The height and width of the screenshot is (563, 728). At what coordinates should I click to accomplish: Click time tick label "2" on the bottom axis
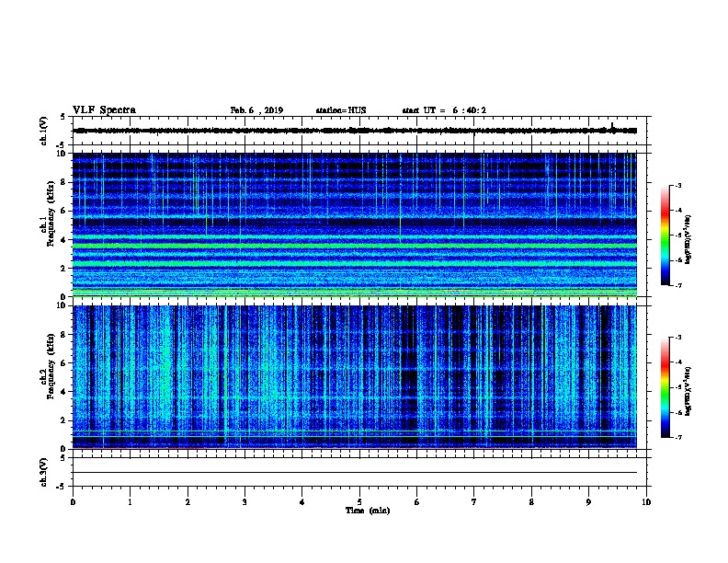(x=188, y=501)
